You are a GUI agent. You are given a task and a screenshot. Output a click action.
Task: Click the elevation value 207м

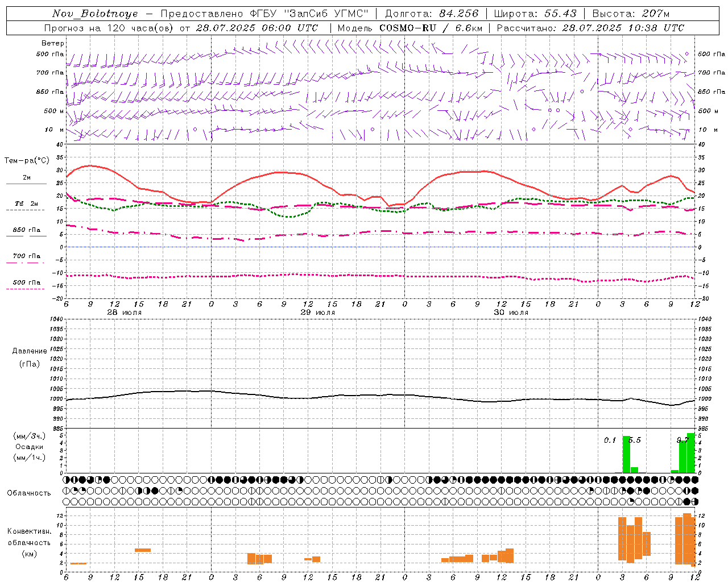[x=656, y=14]
